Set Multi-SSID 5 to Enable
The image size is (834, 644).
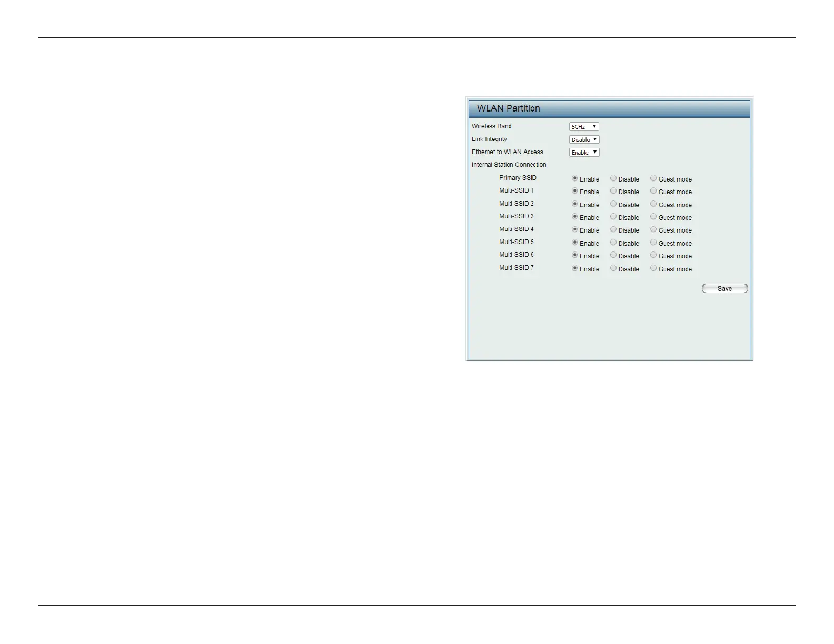point(575,243)
